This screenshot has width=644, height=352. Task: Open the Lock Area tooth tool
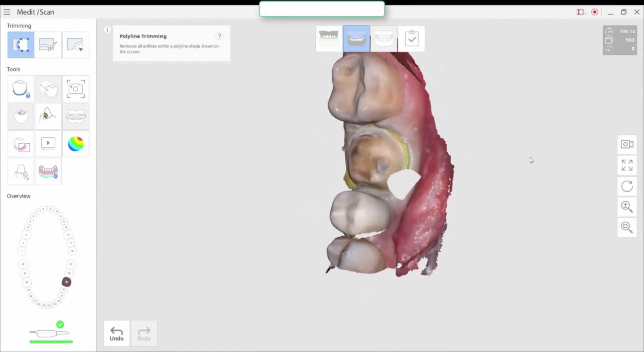tap(21, 89)
